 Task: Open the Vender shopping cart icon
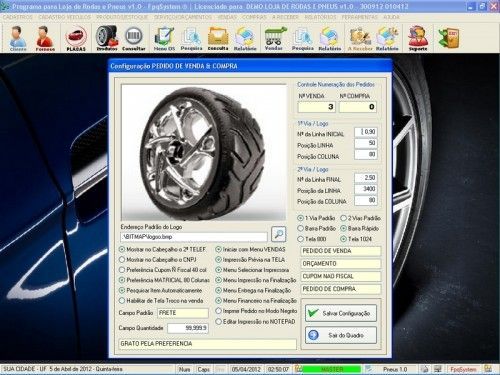tap(275, 38)
